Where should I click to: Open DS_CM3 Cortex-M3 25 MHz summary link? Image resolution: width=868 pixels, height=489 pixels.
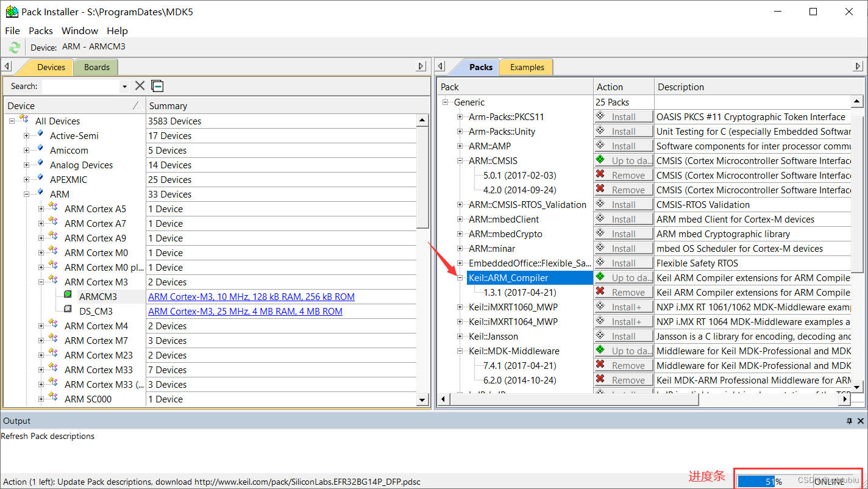pos(245,312)
